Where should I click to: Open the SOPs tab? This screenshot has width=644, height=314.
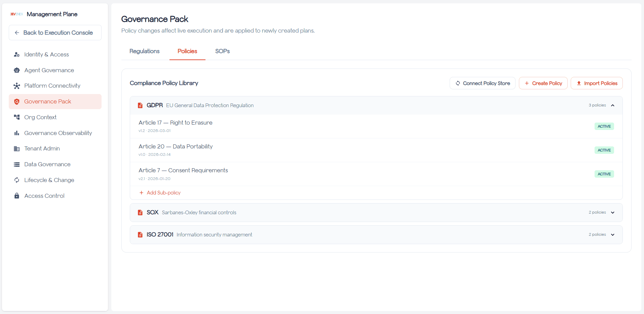point(222,51)
